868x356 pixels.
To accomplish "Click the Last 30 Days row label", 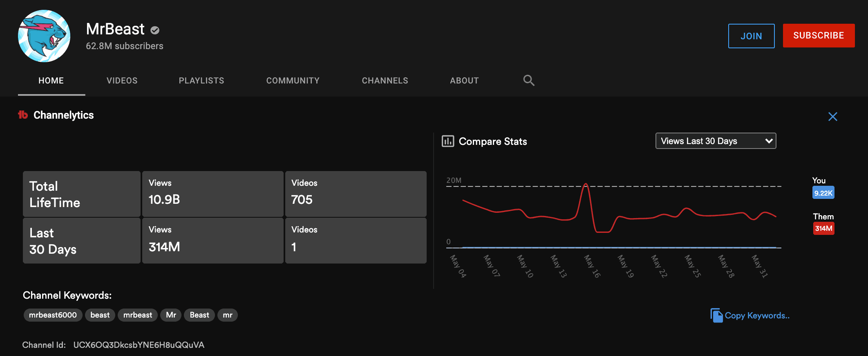I will point(53,241).
